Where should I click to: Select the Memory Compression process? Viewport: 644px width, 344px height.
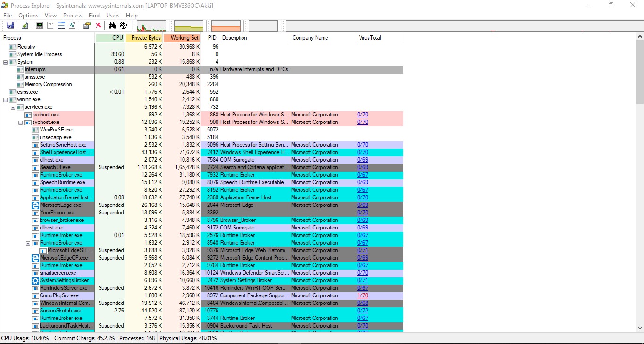(48, 84)
